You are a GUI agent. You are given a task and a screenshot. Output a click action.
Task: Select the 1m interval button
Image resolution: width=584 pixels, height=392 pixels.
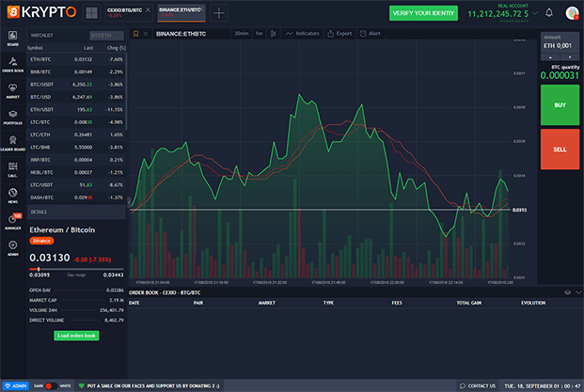pyautogui.click(x=260, y=34)
